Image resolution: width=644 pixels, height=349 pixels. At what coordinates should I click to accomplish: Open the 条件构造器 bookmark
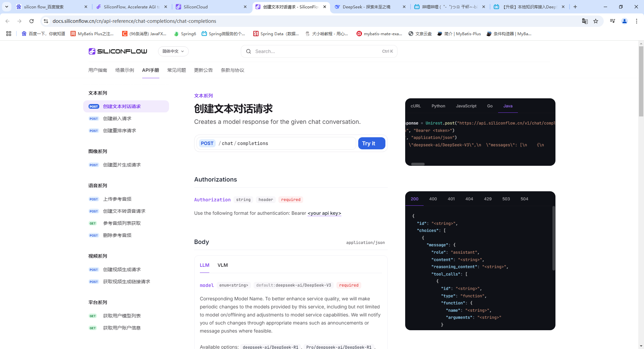point(509,34)
